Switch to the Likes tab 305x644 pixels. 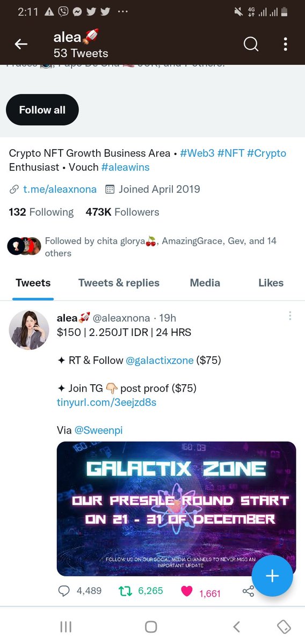point(271,283)
